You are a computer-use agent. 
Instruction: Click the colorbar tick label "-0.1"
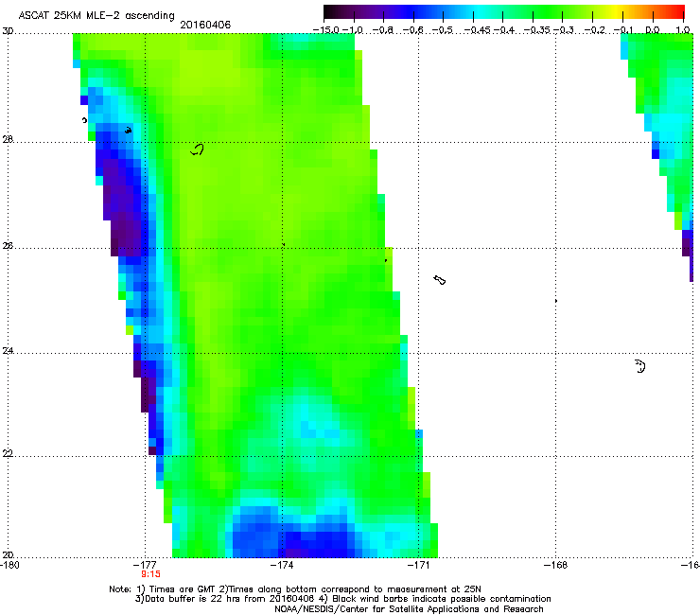[x=623, y=30]
